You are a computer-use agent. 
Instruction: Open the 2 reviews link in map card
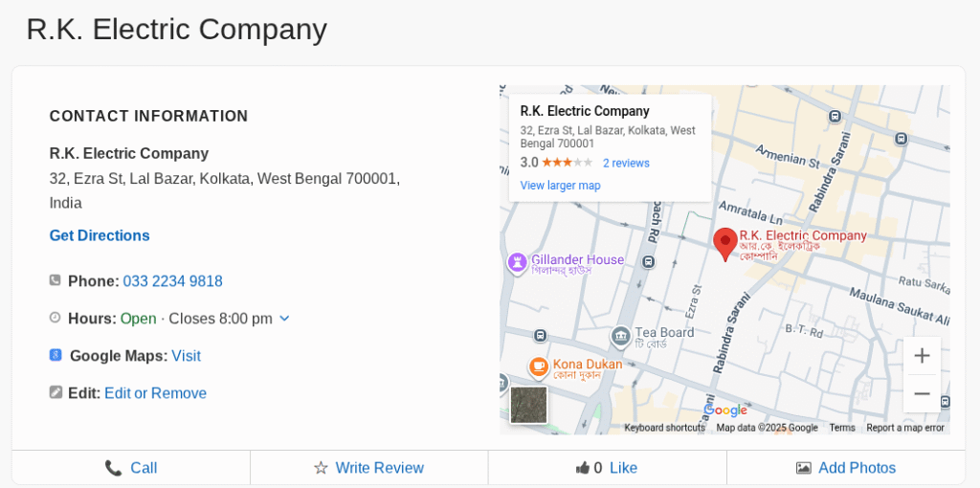[x=626, y=164]
